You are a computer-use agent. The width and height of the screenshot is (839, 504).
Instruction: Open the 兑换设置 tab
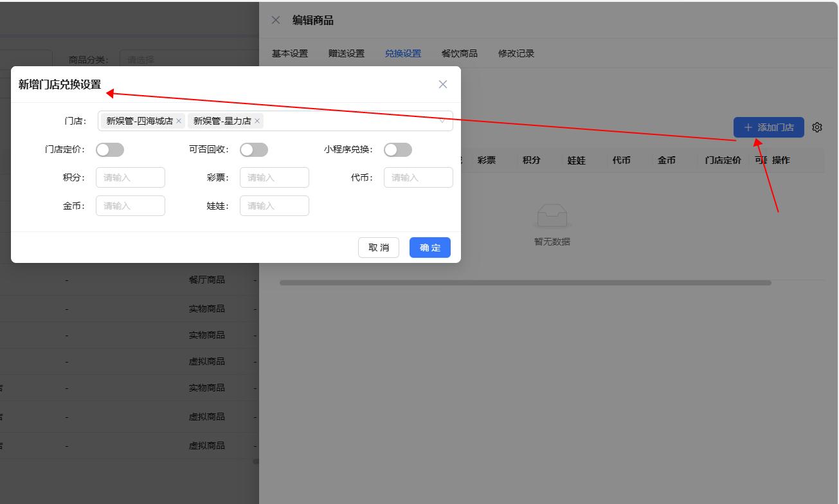pos(403,53)
